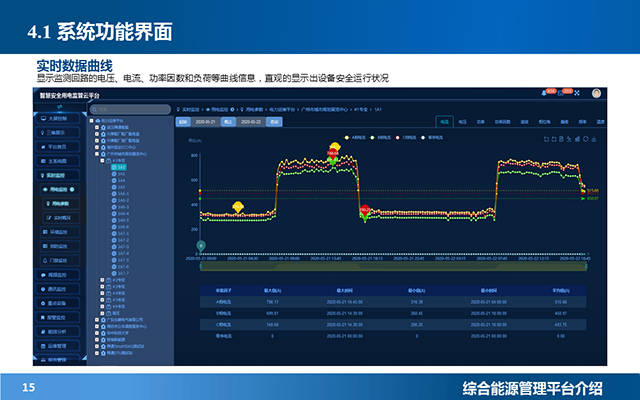Toggle fullscreen with the expand arrows icon
Viewport: 640px width, 400px height.
[577, 93]
